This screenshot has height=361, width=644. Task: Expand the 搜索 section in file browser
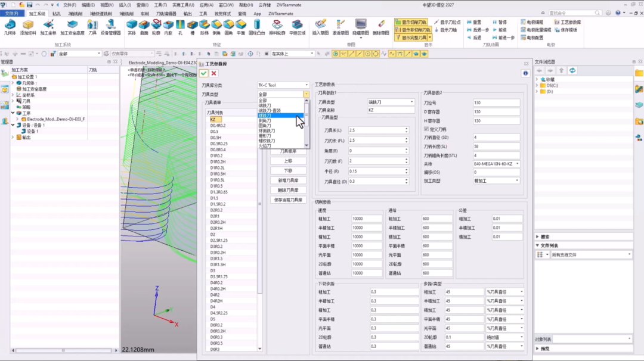point(538,236)
